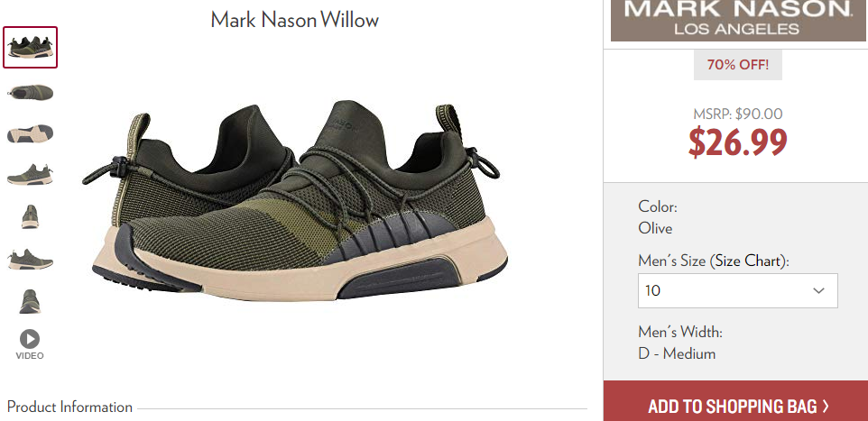Click the $26.99 sale price
868x421 pixels.
pos(737,142)
